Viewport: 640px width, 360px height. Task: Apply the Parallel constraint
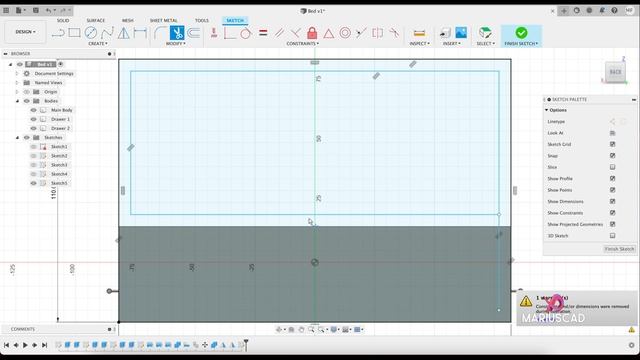click(x=279, y=33)
